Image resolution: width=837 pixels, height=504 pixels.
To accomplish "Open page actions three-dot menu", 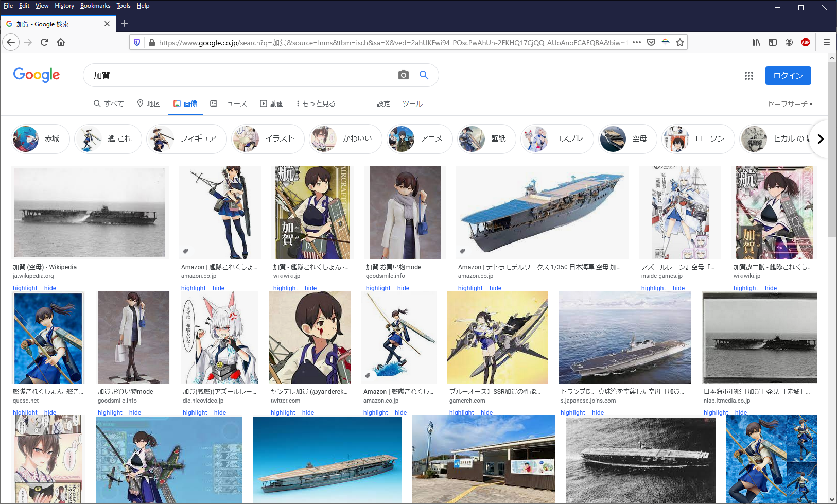I will click(637, 42).
